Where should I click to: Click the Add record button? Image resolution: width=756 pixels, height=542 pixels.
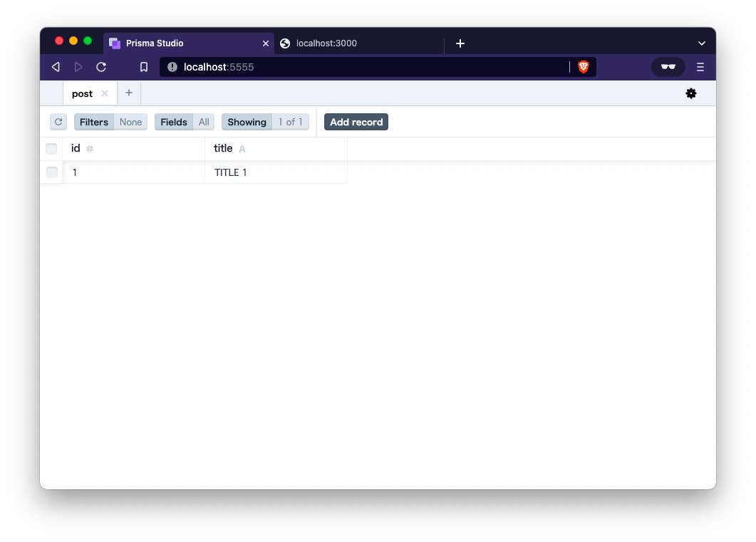click(356, 122)
